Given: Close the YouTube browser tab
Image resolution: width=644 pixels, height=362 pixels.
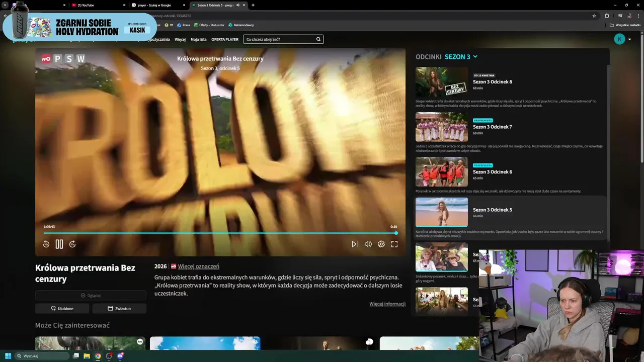Looking at the screenshot, I should pos(124,5).
